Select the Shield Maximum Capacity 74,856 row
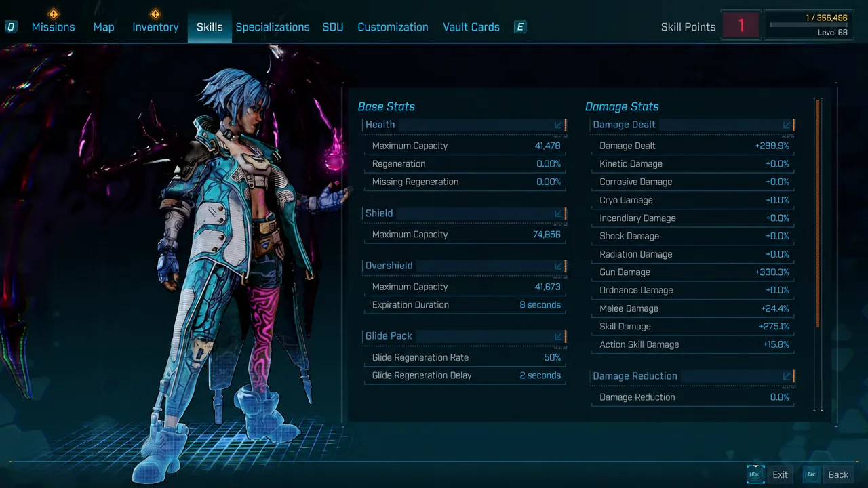 coord(465,235)
